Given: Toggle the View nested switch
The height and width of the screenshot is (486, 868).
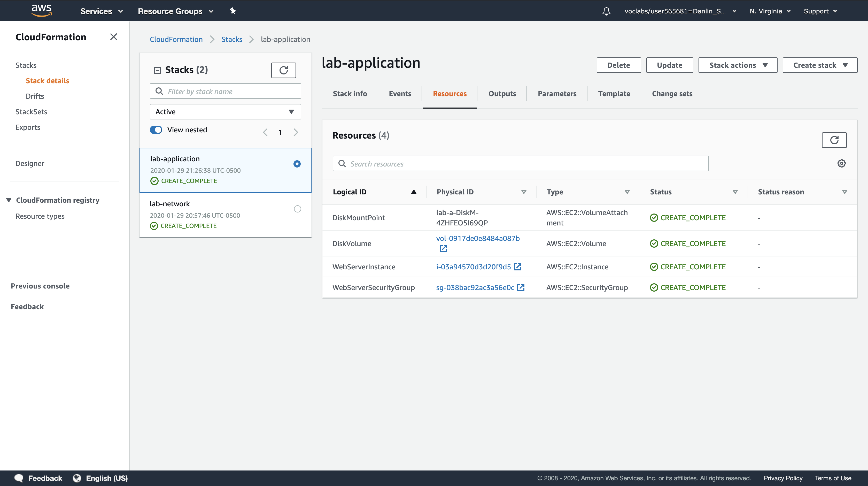Looking at the screenshot, I should click(x=156, y=130).
